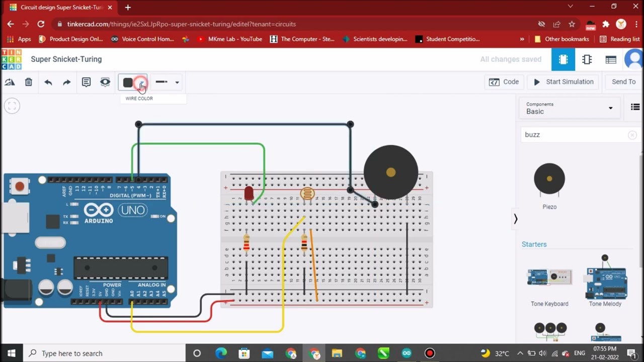644x362 pixels.
Task: Toggle components list layout icon
Action: pos(635,107)
